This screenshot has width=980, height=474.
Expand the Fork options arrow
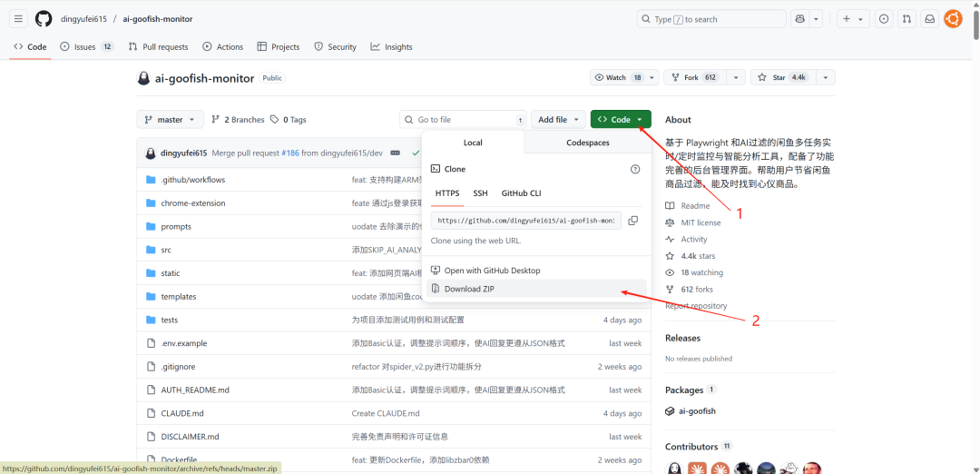737,77
